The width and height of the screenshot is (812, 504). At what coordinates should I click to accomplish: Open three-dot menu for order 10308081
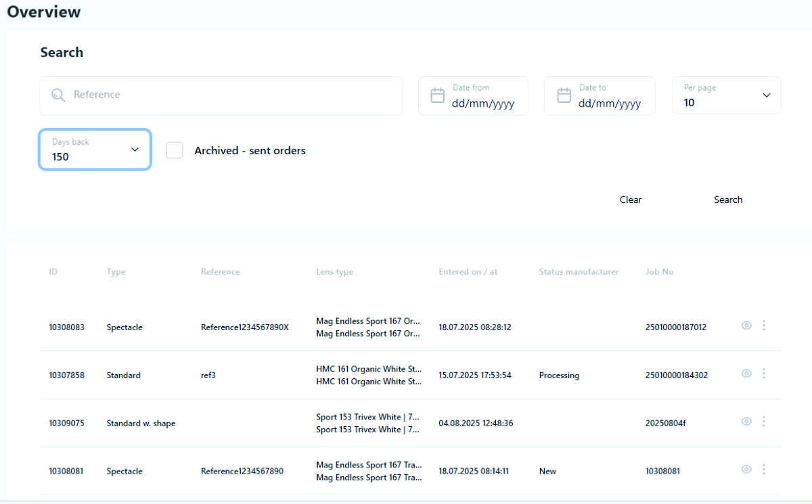pyautogui.click(x=764, y=469)
